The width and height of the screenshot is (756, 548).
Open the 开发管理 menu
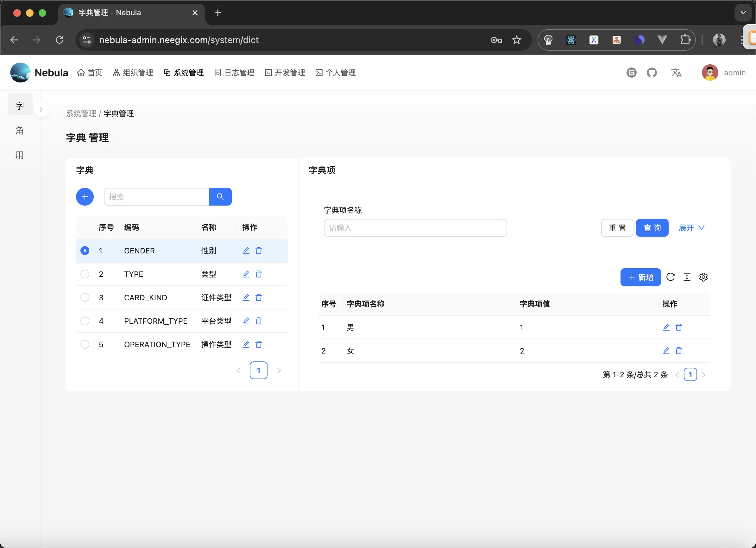click(285, 72)
